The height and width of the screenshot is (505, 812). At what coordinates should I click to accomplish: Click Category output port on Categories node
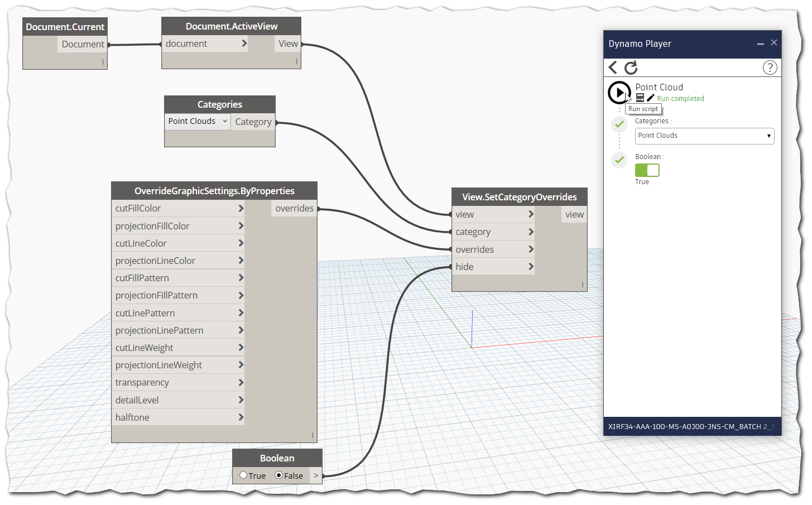pos(253,122)
